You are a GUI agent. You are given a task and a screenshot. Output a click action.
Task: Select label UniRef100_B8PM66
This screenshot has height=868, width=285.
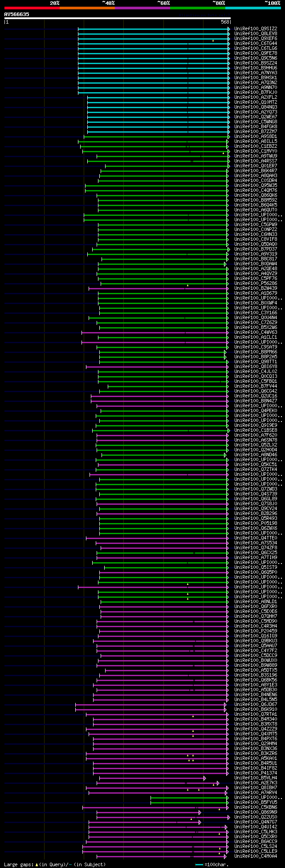pos(256,352)
